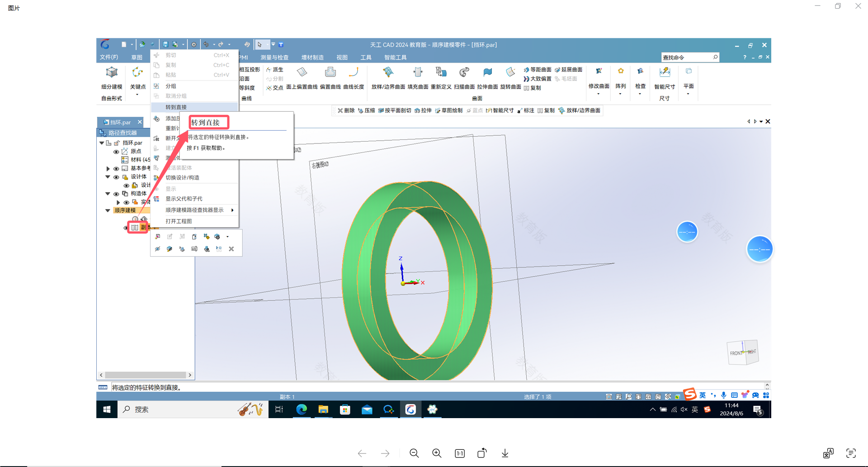Click the zoom out icon in image viewer
Screen dimensions: 868x467
pyautogui.click(x=414, y=453)
